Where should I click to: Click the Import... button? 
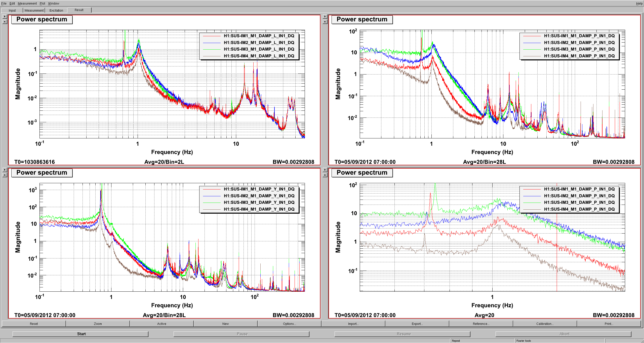353,324
